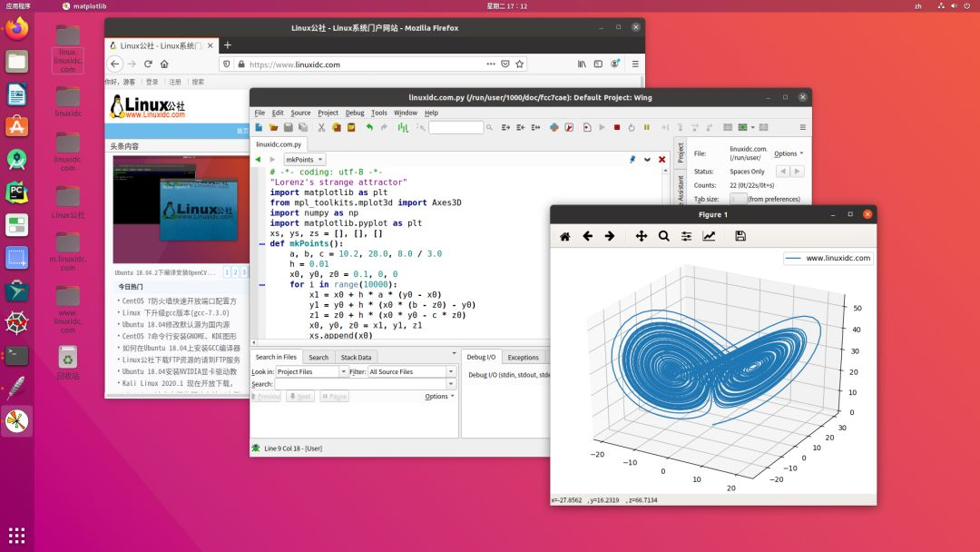The image size is (980, 552).
Task: Switch to Stack Data tab
Action: (x=356, y=358)
